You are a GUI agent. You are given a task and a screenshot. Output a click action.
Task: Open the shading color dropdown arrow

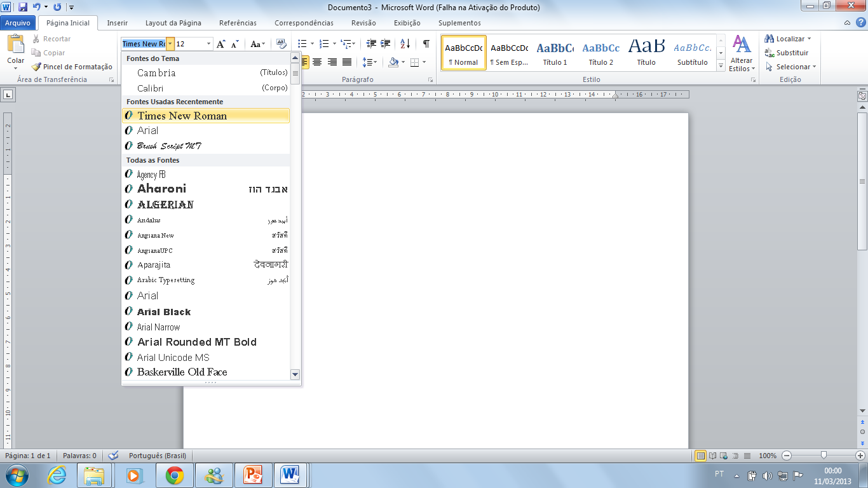(x=402, y=62)
